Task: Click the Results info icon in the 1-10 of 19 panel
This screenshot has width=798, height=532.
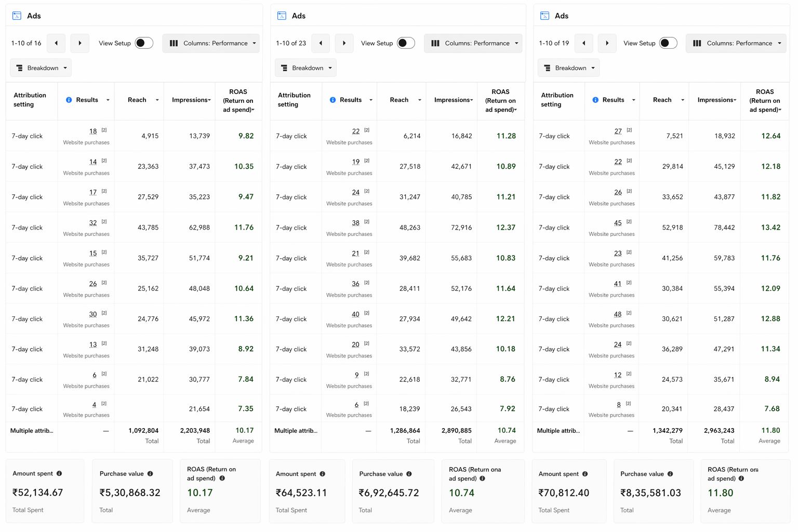Action: click(595, 100)
